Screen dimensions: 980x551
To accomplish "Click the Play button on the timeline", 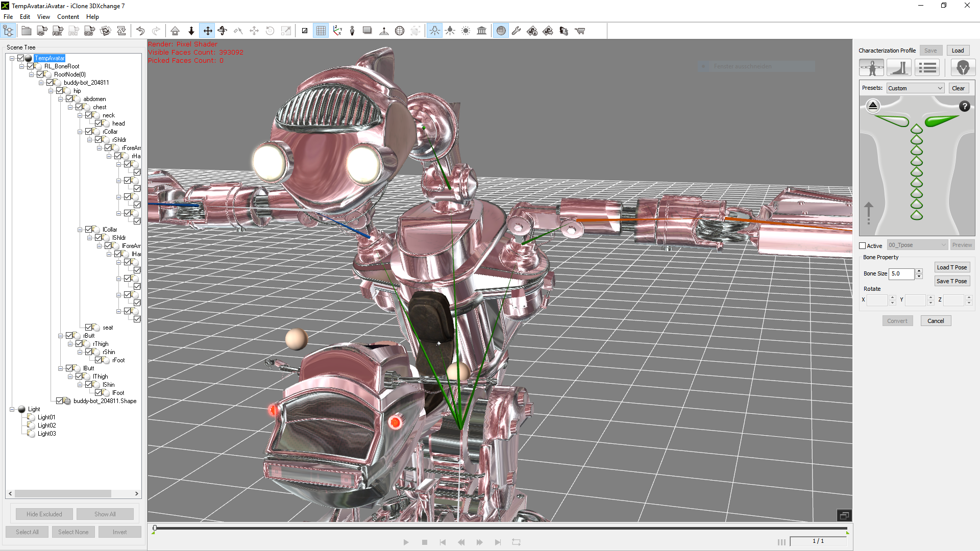I will pyautogui.click(x=406, y=542).
